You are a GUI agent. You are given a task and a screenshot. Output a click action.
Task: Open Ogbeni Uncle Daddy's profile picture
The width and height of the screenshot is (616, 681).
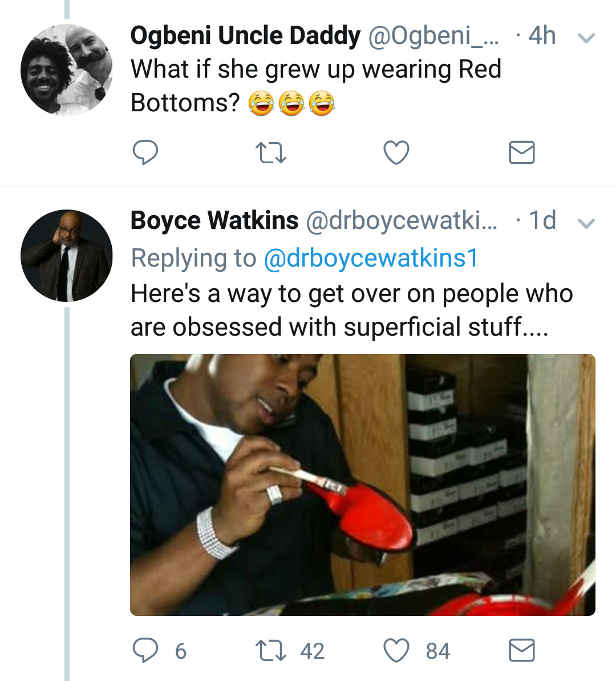(x=66, y=70)
